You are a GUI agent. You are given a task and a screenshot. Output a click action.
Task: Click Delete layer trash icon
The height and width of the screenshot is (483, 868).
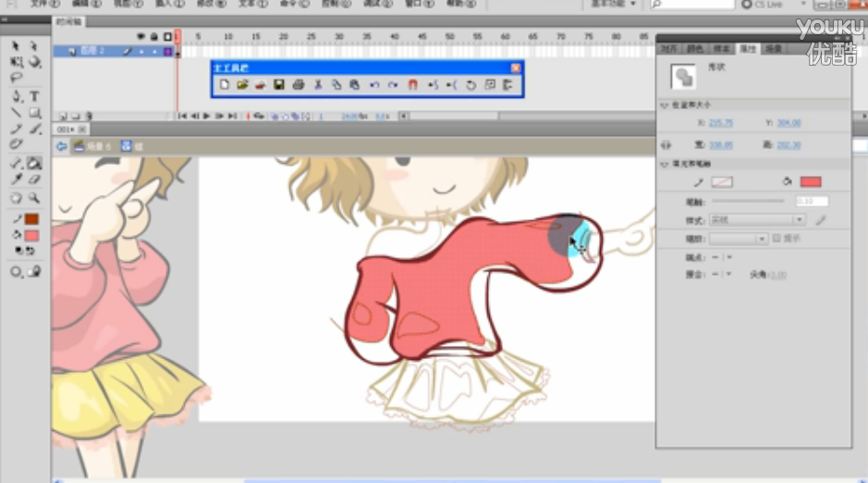tap(89, 117)
